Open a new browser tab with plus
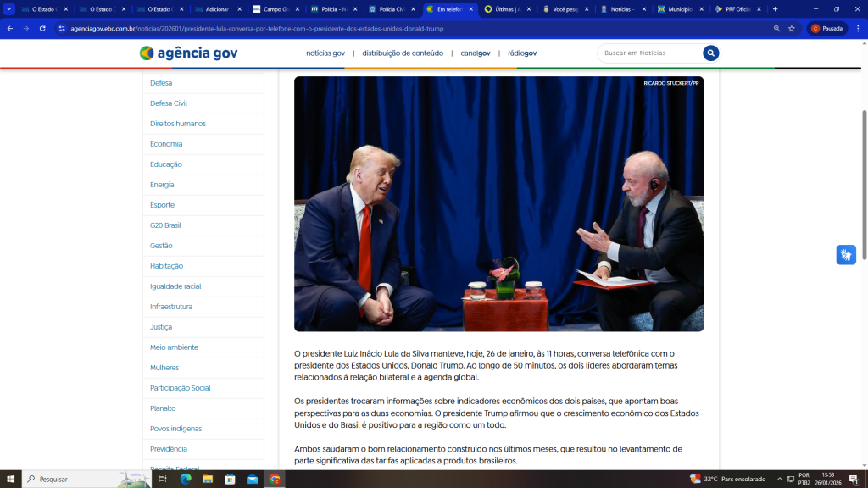The width and height of the screenshot is (868, 488). [775, 9]
